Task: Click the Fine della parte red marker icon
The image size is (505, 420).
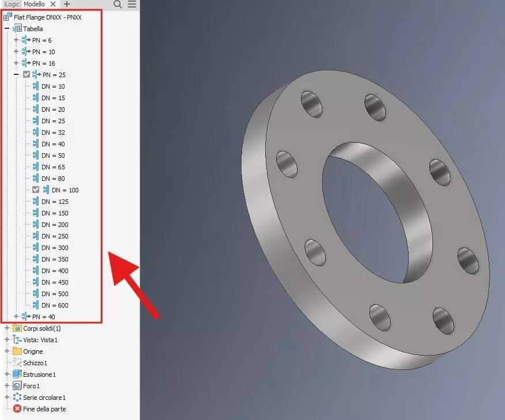Action: point(17,408)
